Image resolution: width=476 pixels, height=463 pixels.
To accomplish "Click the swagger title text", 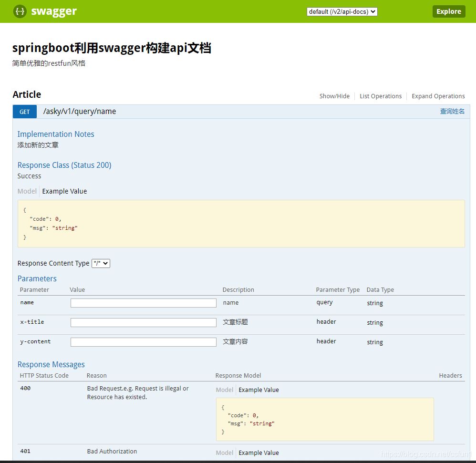I will pyautogui.click(x=54, y=11).
